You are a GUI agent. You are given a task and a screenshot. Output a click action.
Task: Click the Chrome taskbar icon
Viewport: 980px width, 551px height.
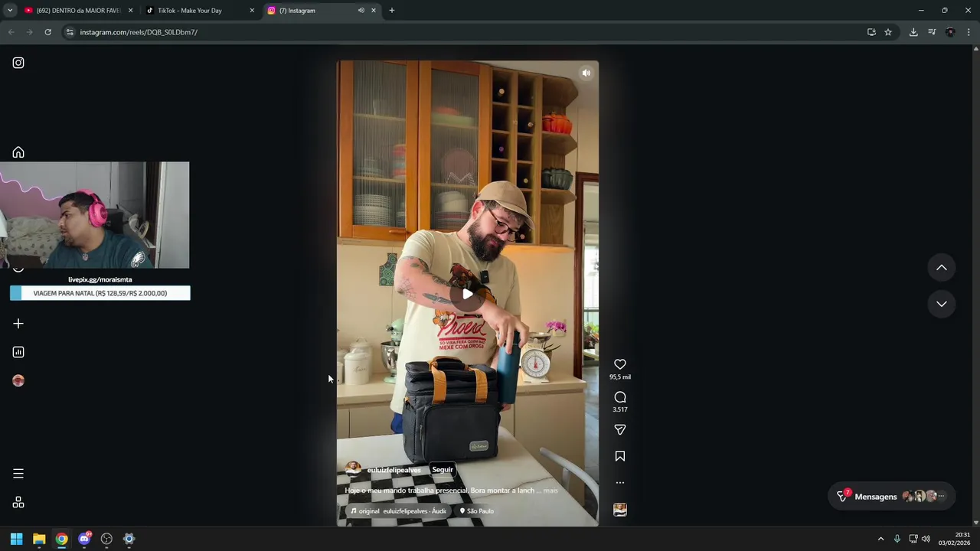(x=61, y=539)
